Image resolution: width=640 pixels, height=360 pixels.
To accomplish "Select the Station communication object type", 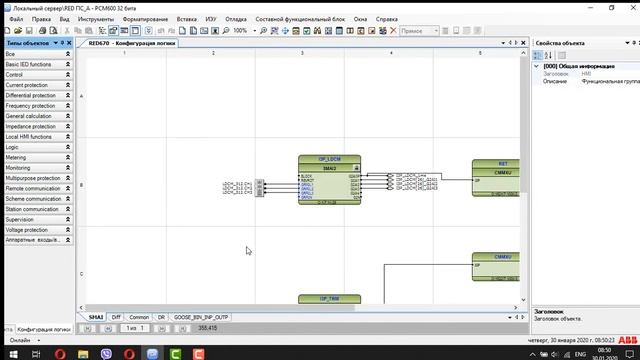I will [x=38, y=209].
